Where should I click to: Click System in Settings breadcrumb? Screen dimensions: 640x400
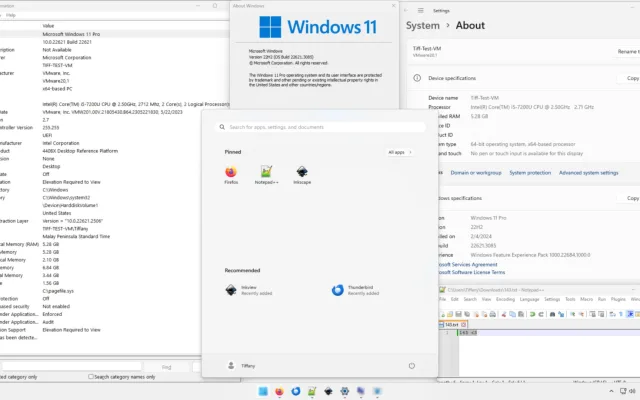(422, 25)
